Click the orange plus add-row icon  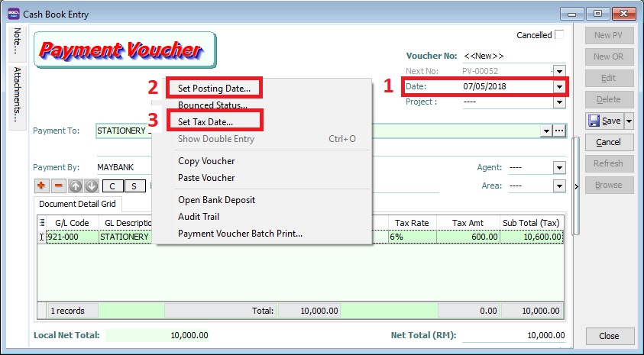tap(41, 186)
